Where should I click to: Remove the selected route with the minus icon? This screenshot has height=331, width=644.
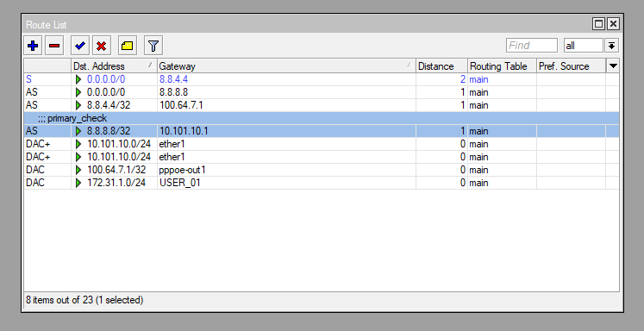pos(54,46)
